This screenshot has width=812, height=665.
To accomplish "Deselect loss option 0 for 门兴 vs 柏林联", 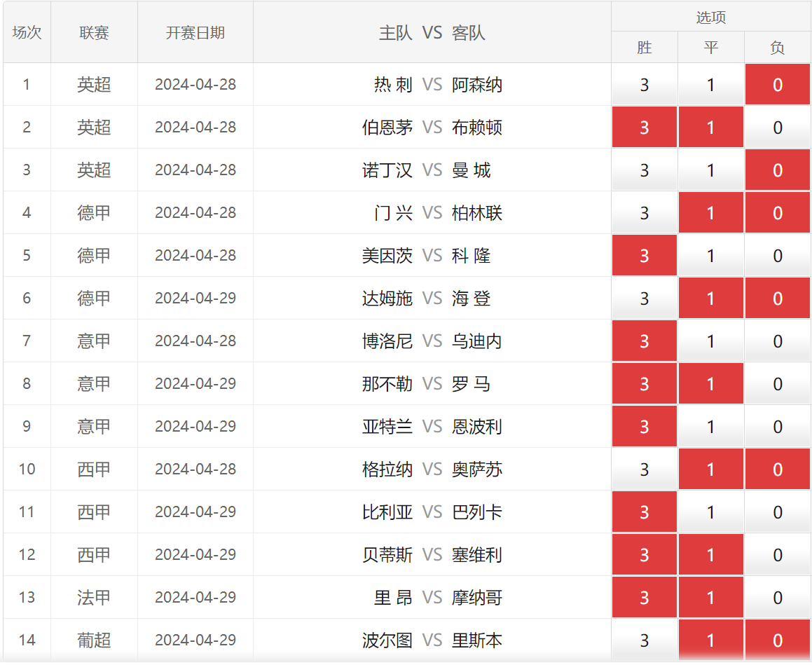I will pyautogui.click(x=777, y=213).
